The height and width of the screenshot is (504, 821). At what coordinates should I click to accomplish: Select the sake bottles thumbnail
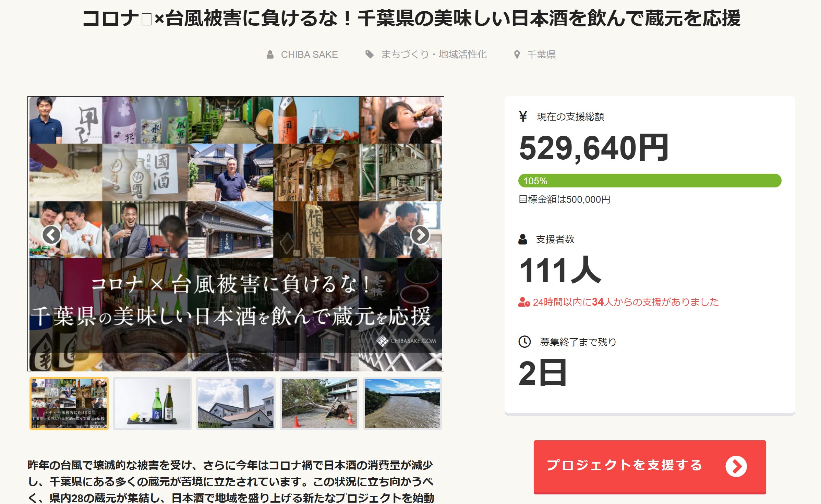152,404
